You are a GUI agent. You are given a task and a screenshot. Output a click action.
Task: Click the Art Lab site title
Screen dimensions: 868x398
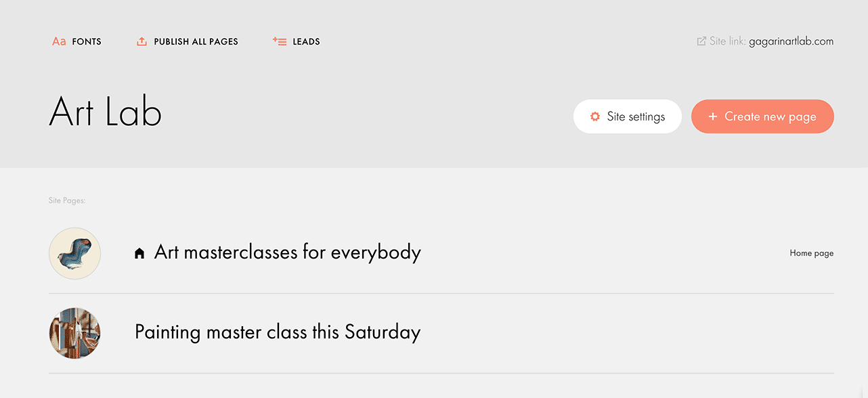tap(106, 112)
